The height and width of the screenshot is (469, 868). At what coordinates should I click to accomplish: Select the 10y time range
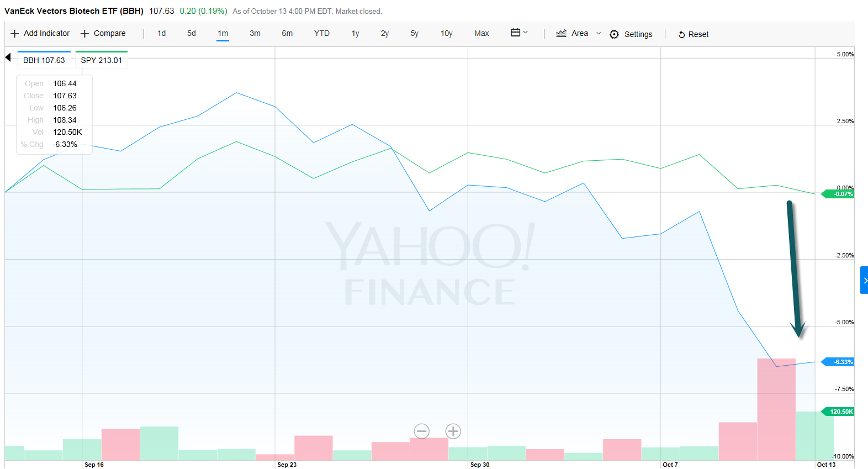click(447, 33)
